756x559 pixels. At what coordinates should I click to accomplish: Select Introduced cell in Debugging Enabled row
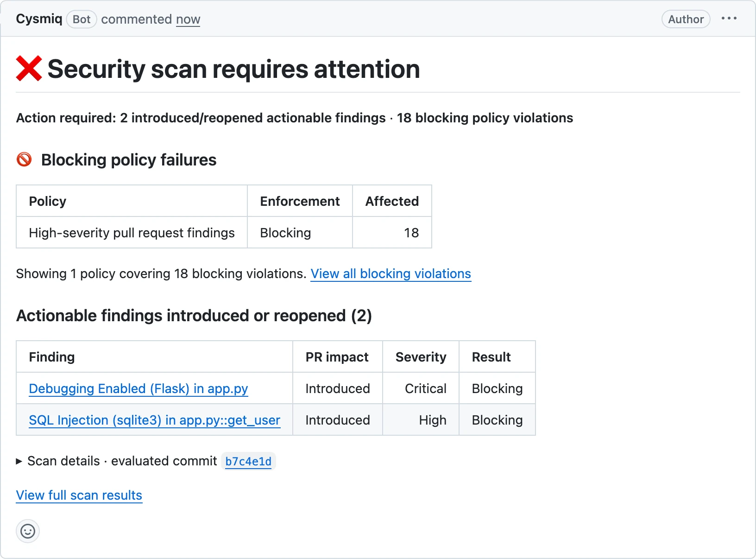click(338, 388)
